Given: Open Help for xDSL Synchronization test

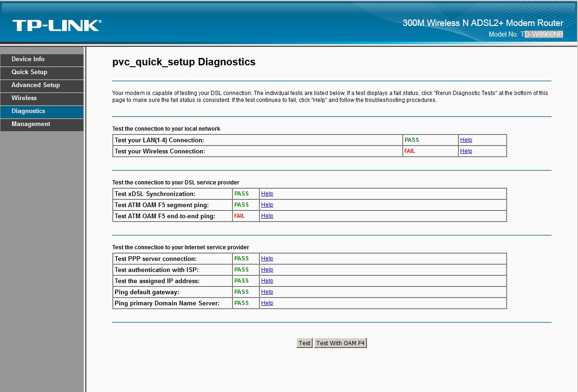Looking at the screenshot, I should tap(267, 194).
